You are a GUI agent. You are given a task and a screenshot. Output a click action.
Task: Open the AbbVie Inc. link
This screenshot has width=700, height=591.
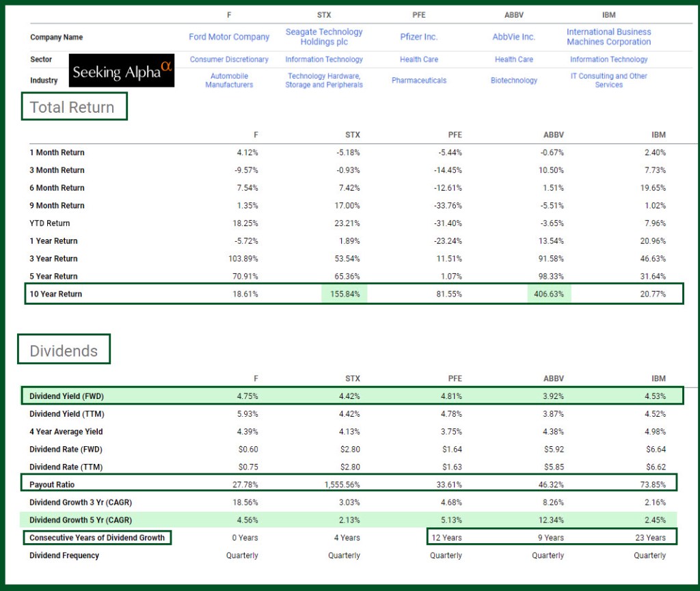[x=513, y=37]
